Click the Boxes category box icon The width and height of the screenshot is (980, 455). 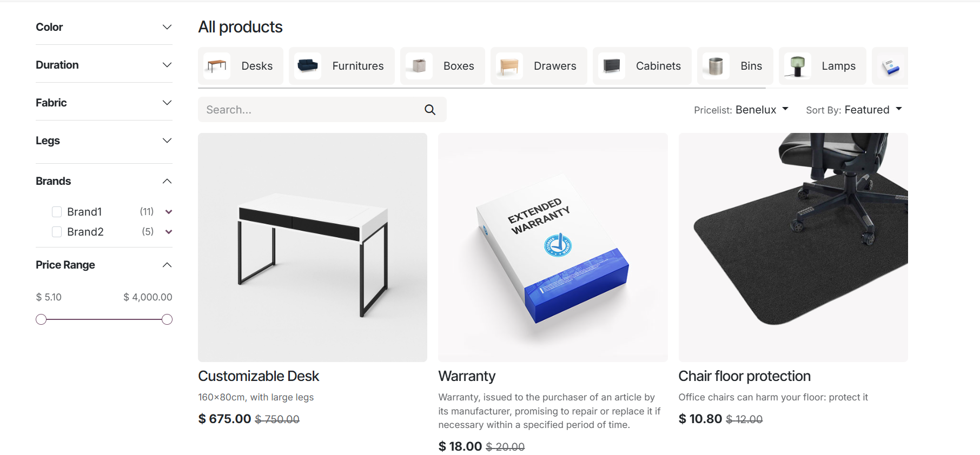pos(419,66)
